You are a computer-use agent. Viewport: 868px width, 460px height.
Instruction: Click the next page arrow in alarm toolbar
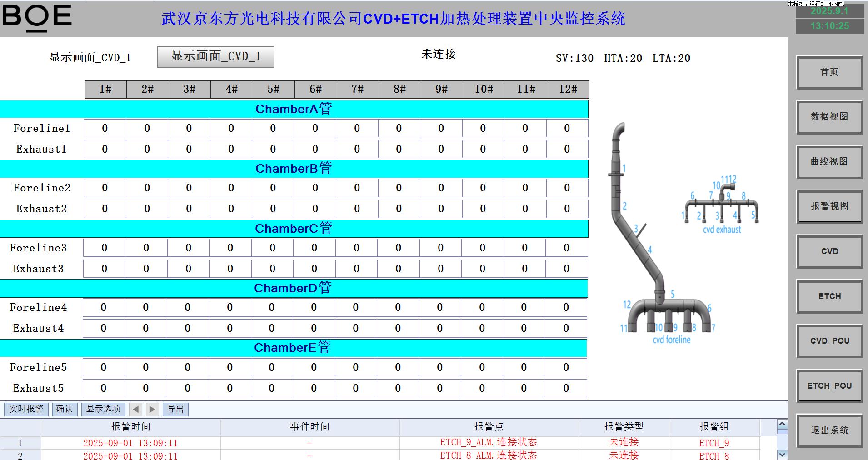tap(152, 409)
